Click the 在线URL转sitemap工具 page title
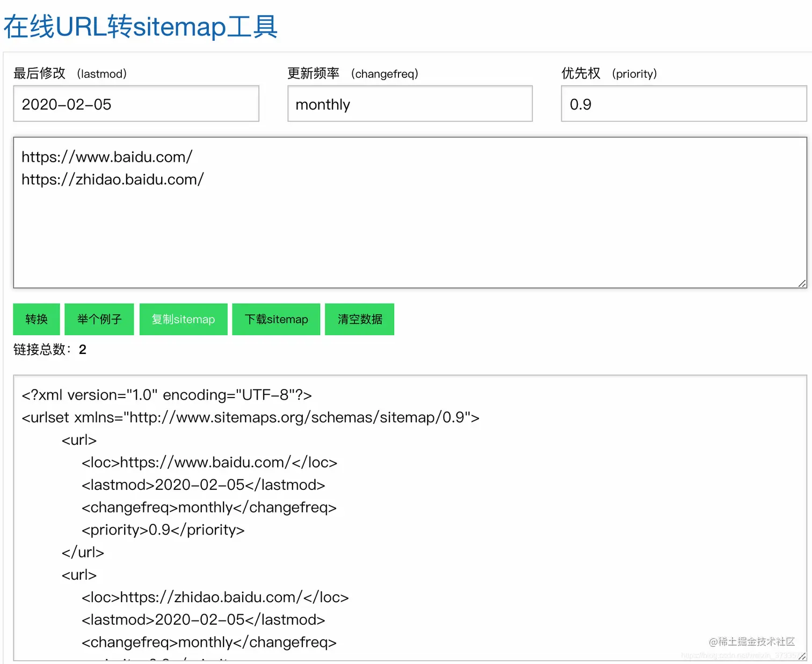 [141, 27]
